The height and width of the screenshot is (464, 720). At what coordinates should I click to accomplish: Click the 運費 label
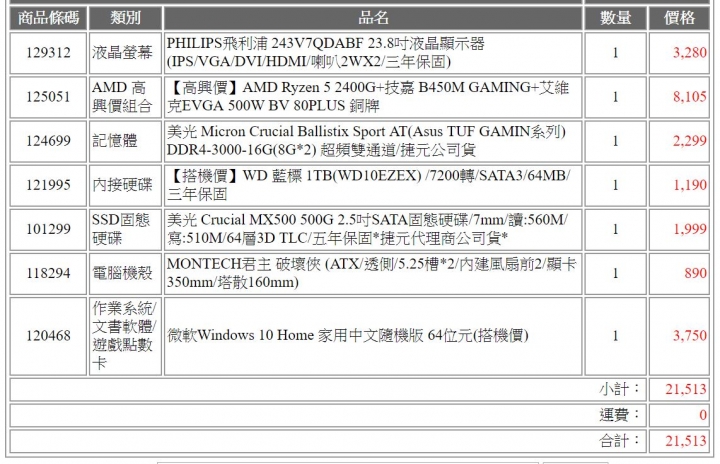click(x=619, y=415)
